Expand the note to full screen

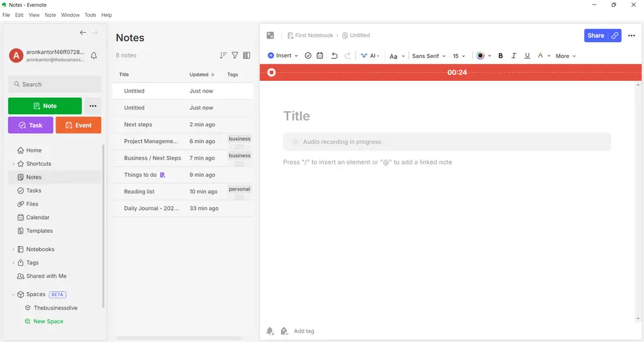tap(270, 35)
